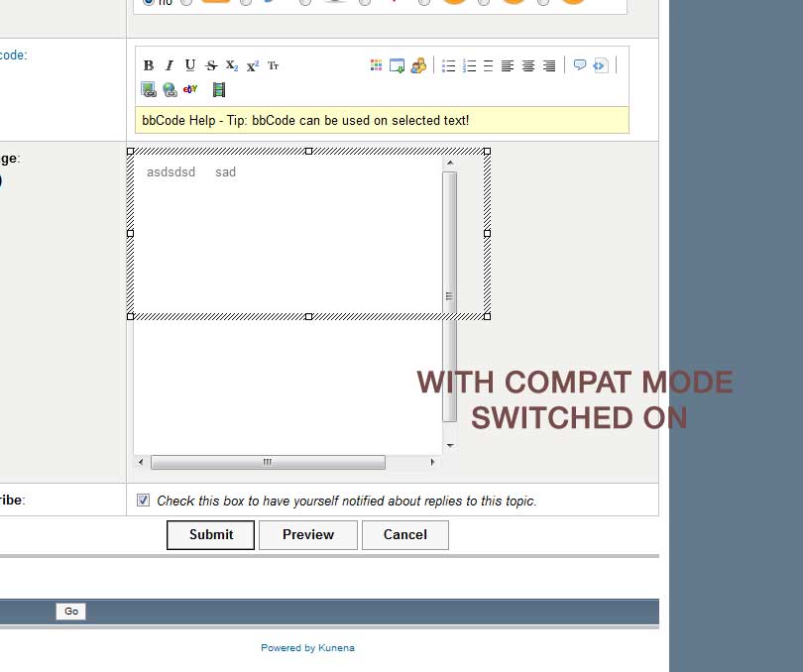Screen dimensions: 803x672
Task: Insert an image with the picture icon
Action: pyautogui.click(x=149, y=90)
